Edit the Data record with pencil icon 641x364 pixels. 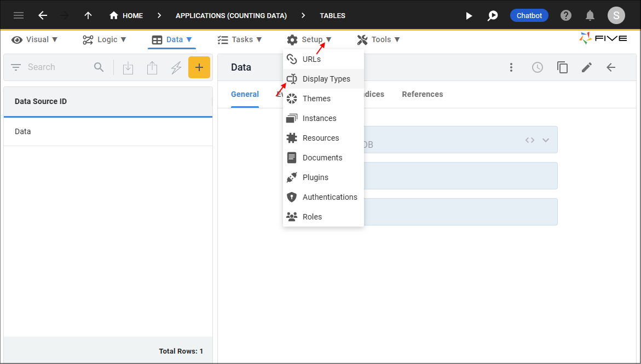point(587,67)
